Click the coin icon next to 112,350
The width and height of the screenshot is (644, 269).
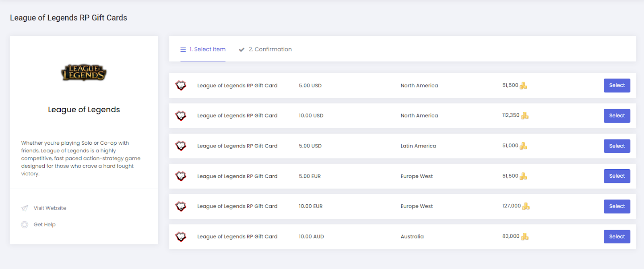pyautogui.click(x=525, y=115)
